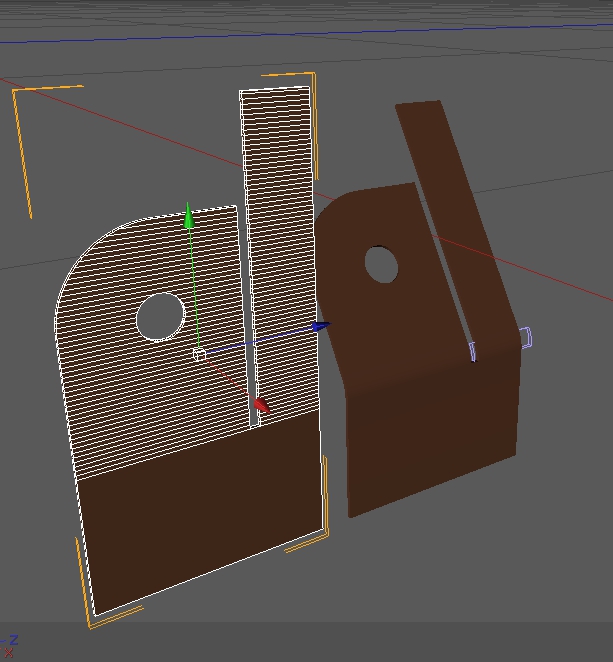This screenshot has width=613, height=662.
Task: Click the white gizmo center cube
Action: click(x=199, y=355)
